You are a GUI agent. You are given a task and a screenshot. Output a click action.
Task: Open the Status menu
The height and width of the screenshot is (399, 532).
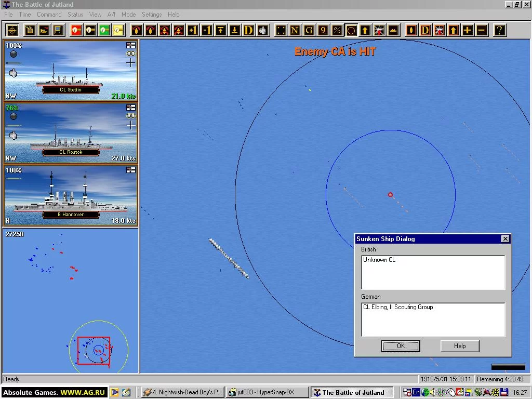tap(75, 14)
